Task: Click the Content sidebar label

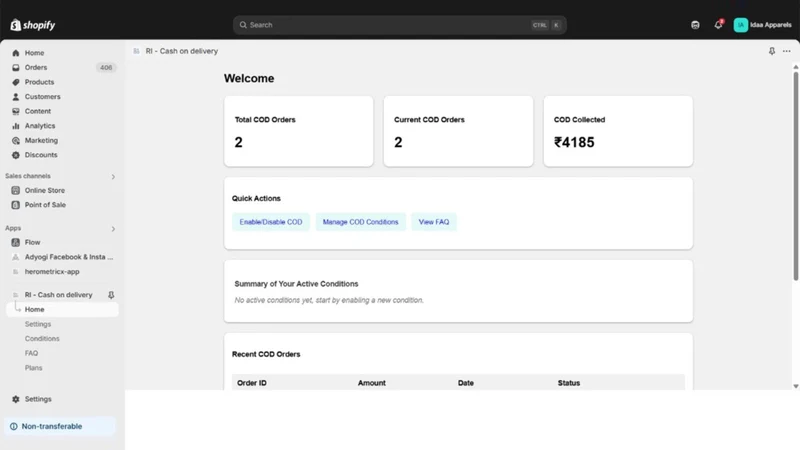Action: tap(38, 111)
